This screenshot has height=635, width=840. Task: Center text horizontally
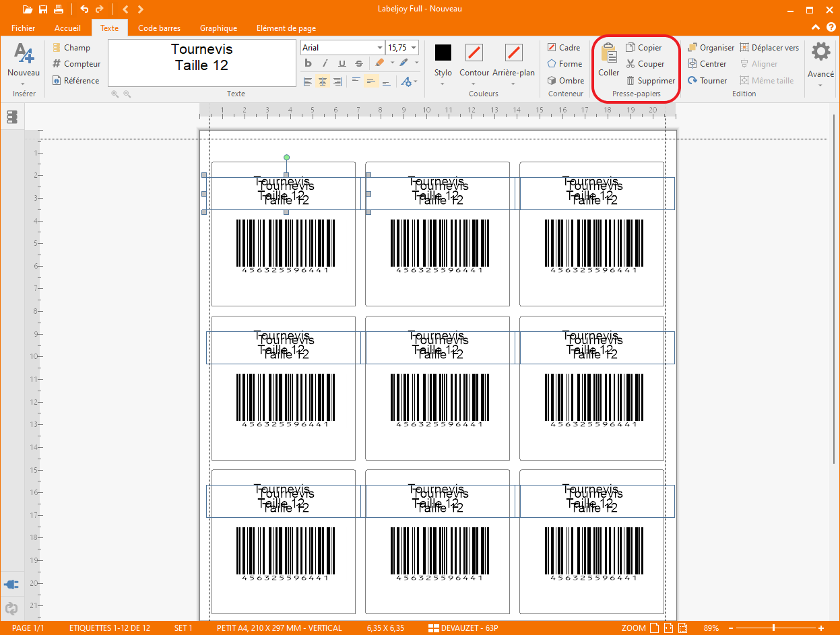pyautogui.click(x=323, y=81)
